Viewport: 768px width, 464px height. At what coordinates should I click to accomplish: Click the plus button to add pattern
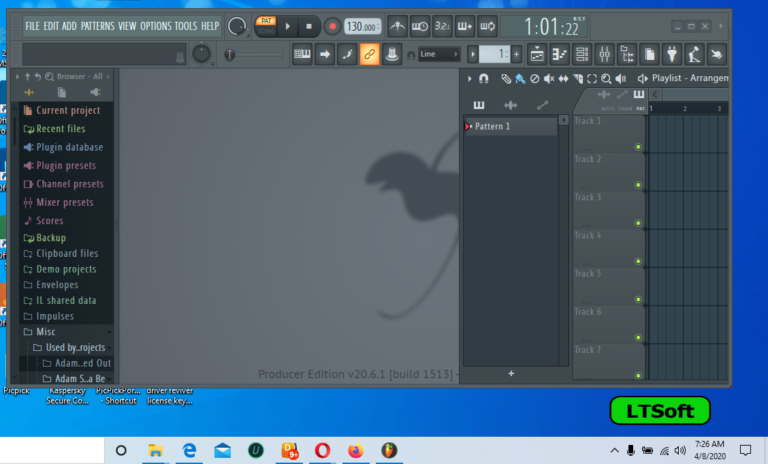pyautogui.click(x=516, y=54)
